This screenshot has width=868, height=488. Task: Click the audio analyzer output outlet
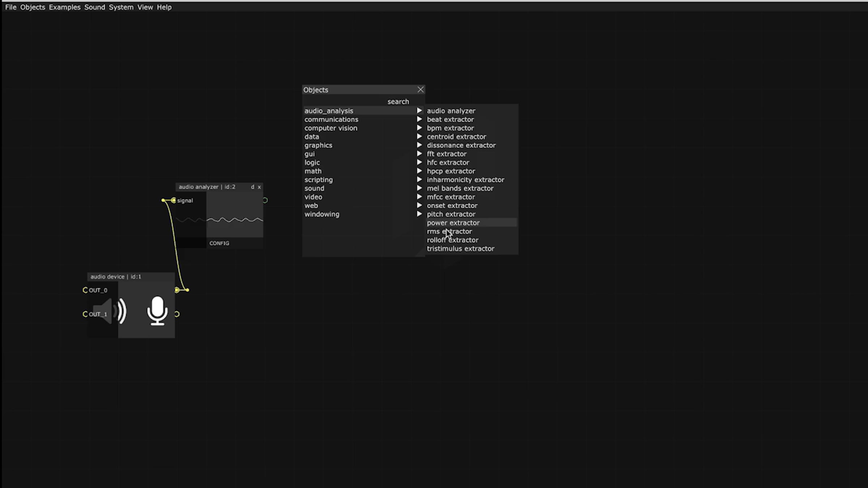[265, 200]
